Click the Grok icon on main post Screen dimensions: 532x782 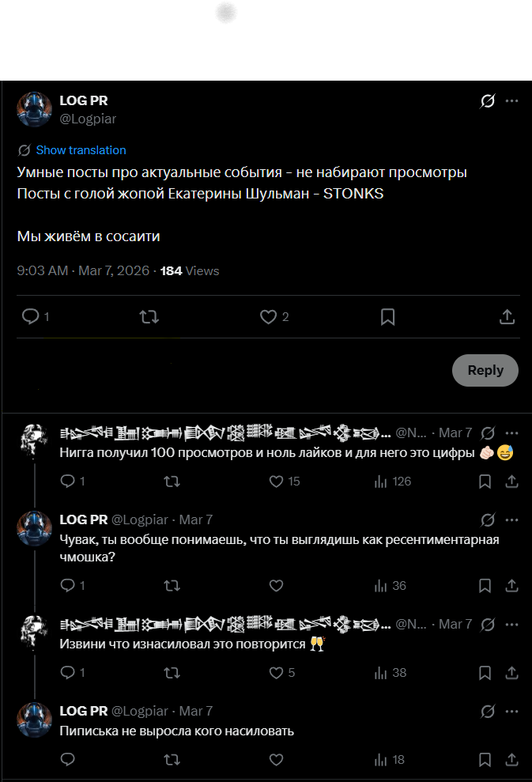tap(488, 101)
